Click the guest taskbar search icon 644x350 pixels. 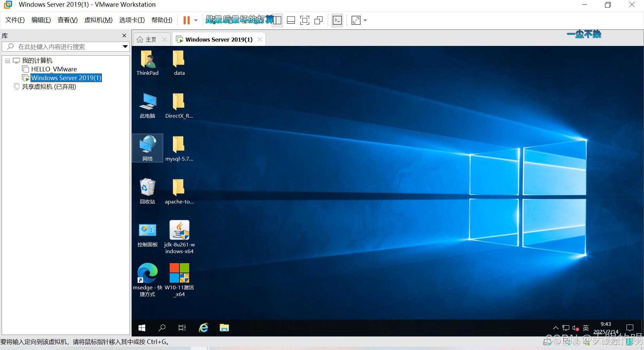click(x=162, y=328)
